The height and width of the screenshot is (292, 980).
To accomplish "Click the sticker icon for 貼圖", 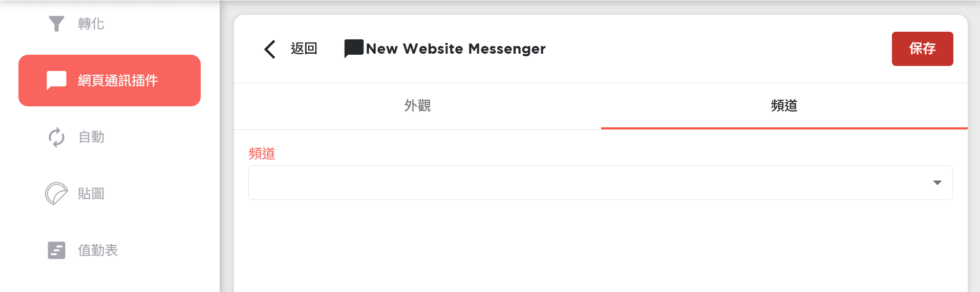I will click(x=56, y=194).
